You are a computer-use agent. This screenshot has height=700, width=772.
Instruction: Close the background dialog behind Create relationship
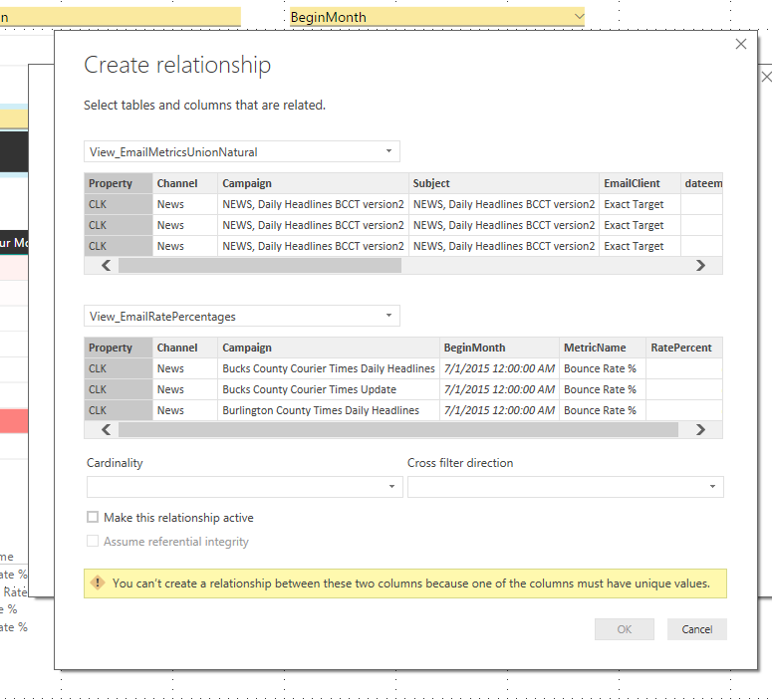[x=766, y=77]
